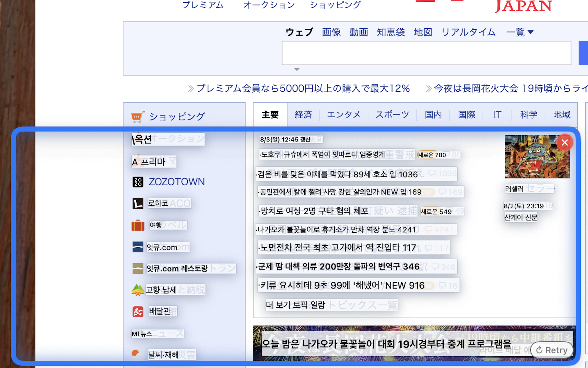Screen dimensions: 588x368
Task: Click the shopping cart icon
Action: 138,117
